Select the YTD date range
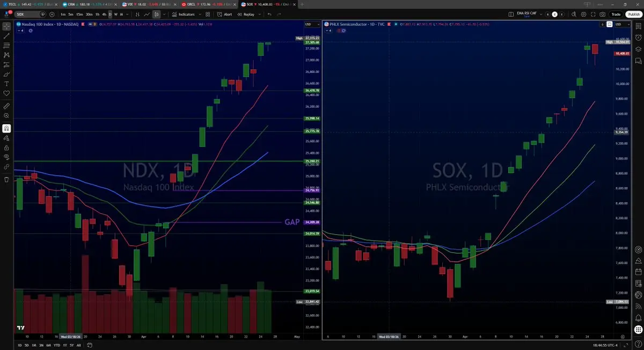The width and height of the screenshot is (644, 350). pyautogui.click(x=57, y=346)
